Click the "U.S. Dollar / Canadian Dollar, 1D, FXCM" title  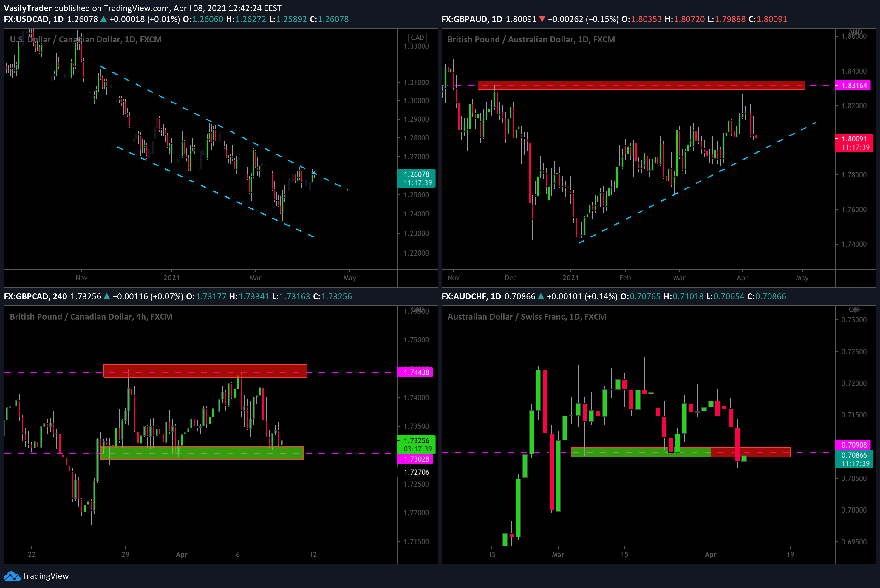tap(86, 39)
